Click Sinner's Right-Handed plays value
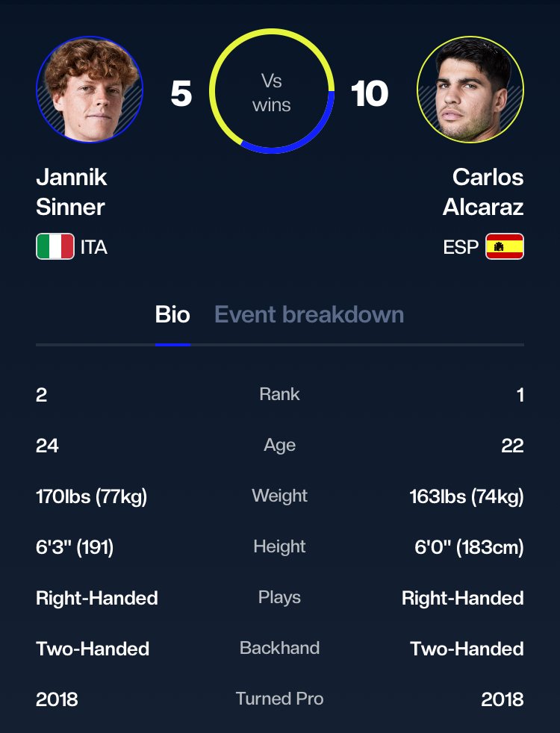 [96, 598]
